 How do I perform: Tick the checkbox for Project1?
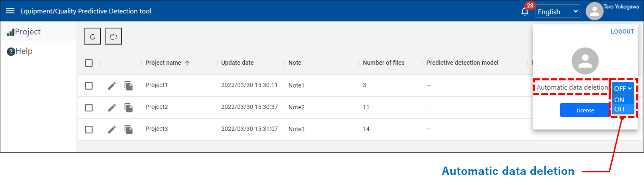(x=89, y=86)
